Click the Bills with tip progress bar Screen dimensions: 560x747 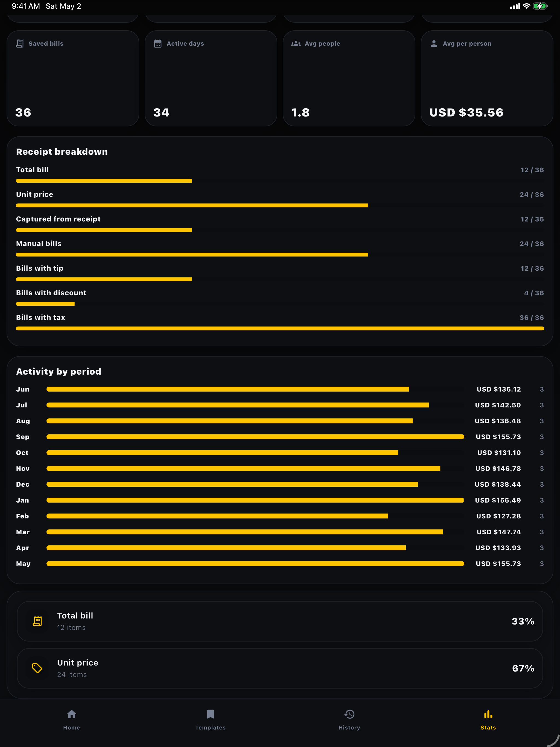(280, 279)
